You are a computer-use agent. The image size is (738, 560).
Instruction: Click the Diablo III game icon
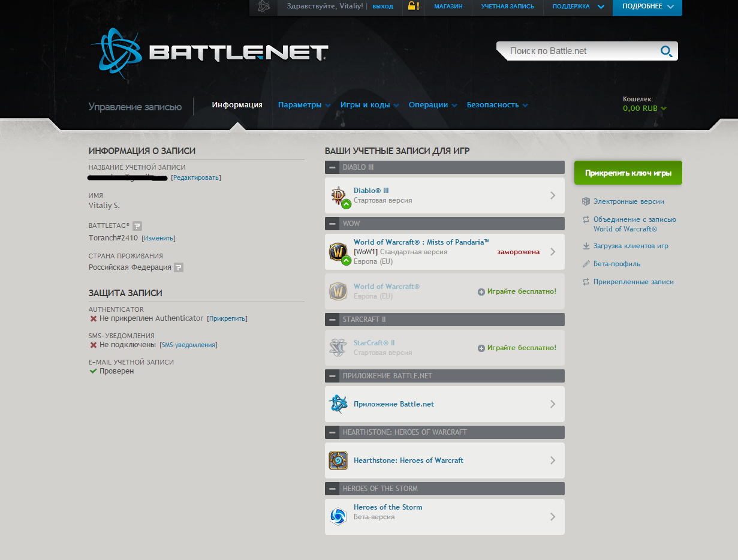tap(338, 195)
